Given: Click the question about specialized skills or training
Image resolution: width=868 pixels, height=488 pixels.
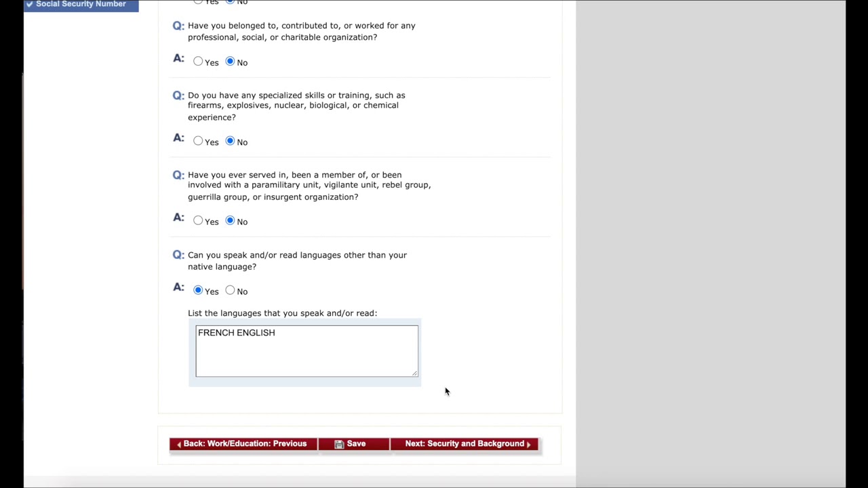Looking at the screenshot, I should (296, 106).
